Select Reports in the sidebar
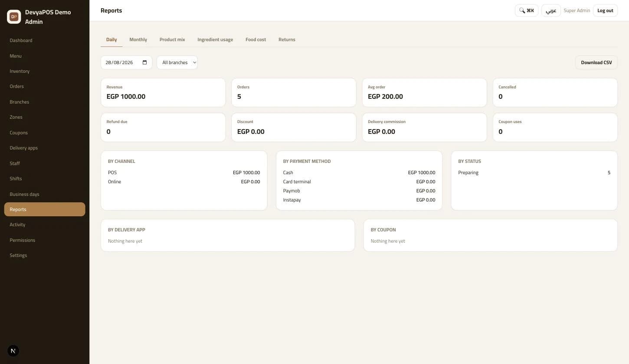Screen dimensions: 629x364 [x=45, y=209]
